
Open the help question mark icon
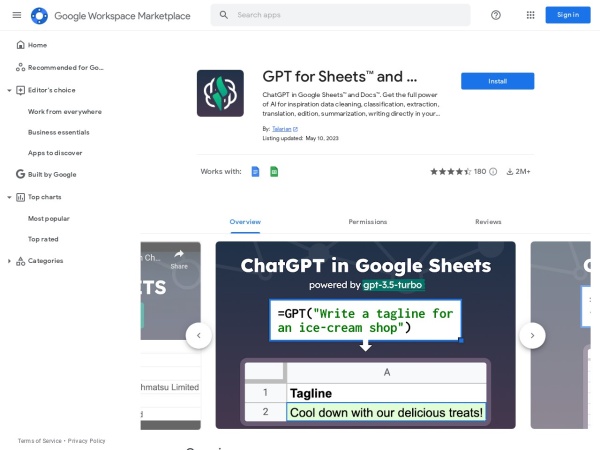click(496, 15)
